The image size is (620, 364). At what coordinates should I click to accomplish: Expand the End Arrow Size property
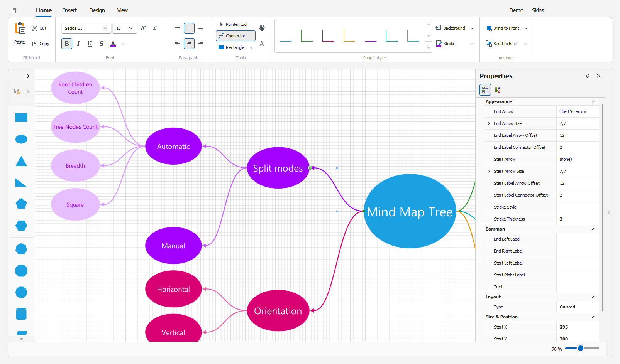pos(489,123)
